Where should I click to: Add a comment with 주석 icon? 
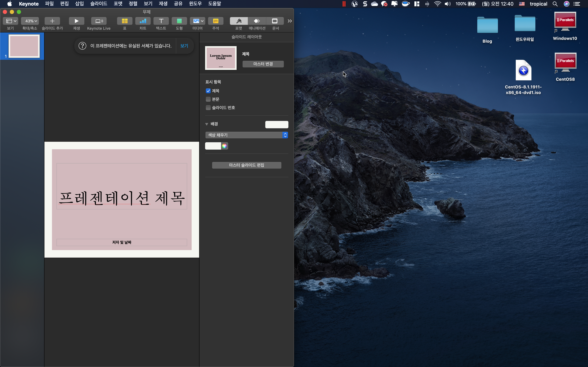216,21
